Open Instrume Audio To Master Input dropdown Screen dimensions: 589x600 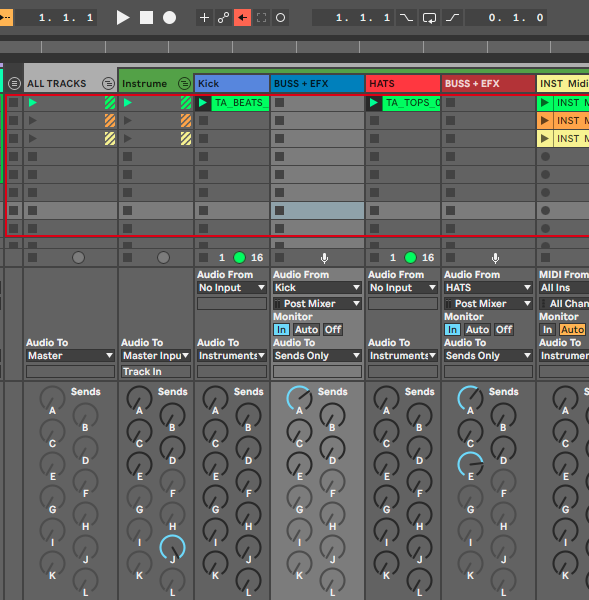coord(156,356)
